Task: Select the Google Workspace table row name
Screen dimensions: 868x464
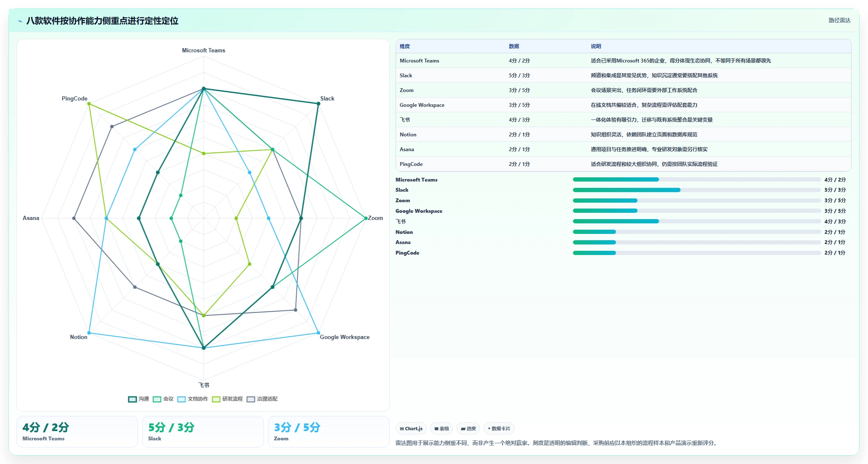Action: [x=422, y=105]
